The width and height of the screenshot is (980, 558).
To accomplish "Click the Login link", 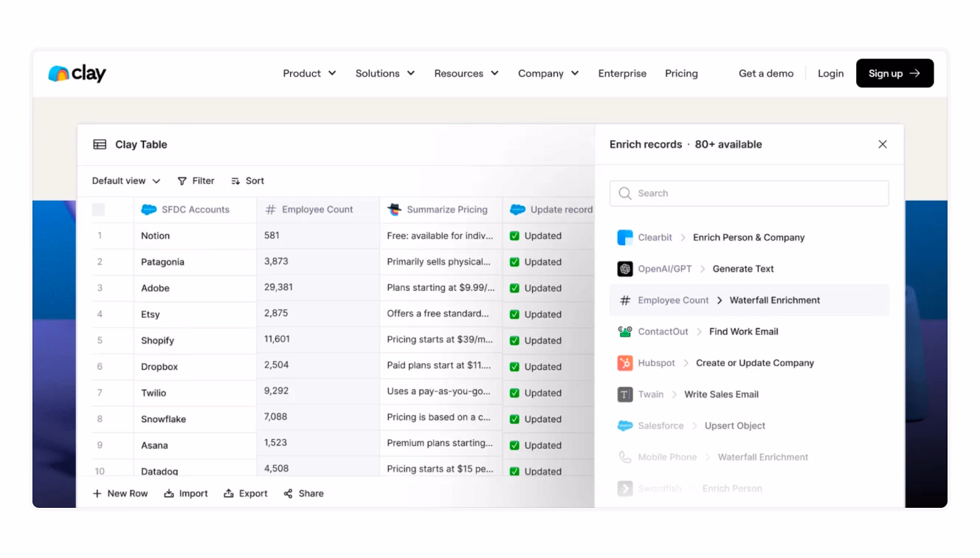I will 830,73.
